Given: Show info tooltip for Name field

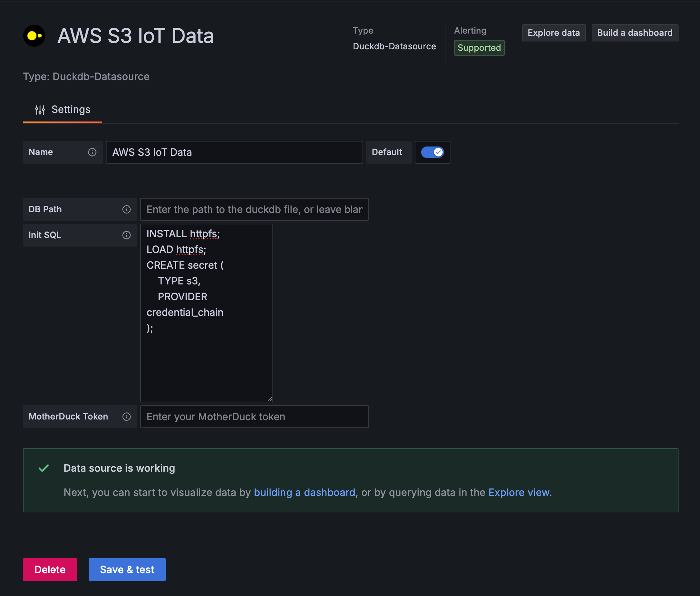Looking at the screenshot, I should click(92, 152).
